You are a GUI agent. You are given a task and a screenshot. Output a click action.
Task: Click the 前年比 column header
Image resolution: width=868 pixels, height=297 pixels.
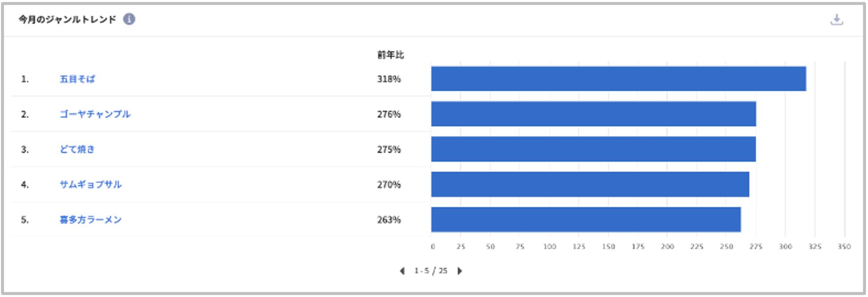(390, 55)
